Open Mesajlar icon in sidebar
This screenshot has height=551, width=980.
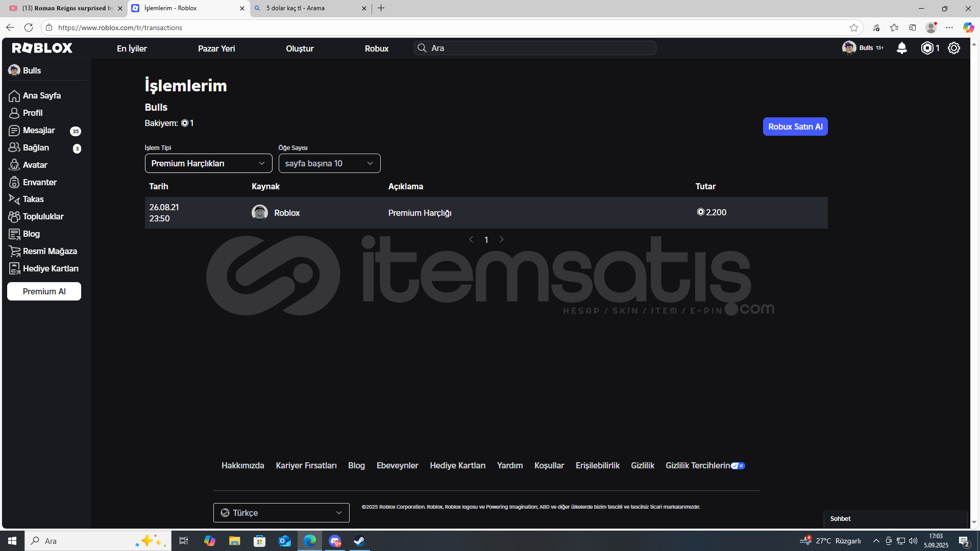(14, 131)
